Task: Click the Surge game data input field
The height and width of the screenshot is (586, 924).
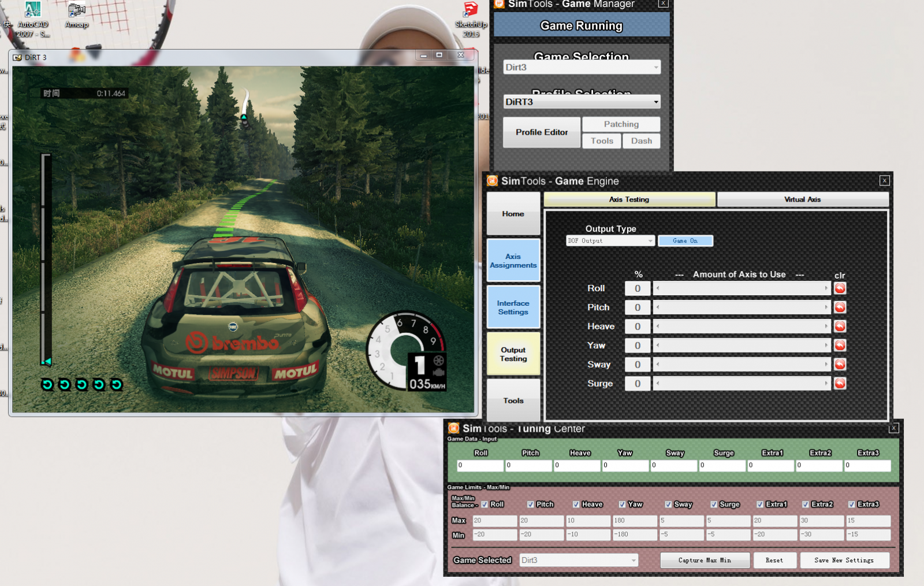Action: (722, 465)
